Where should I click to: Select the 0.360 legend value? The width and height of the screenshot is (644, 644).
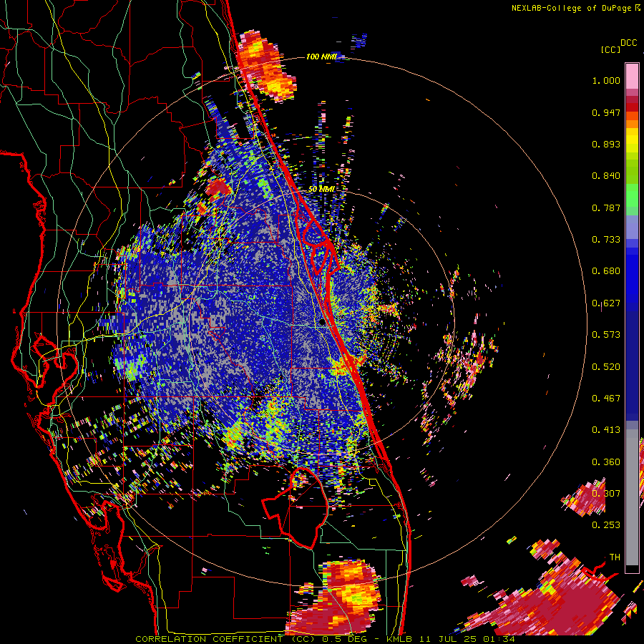pyautogui.click(x=606, y=462)
